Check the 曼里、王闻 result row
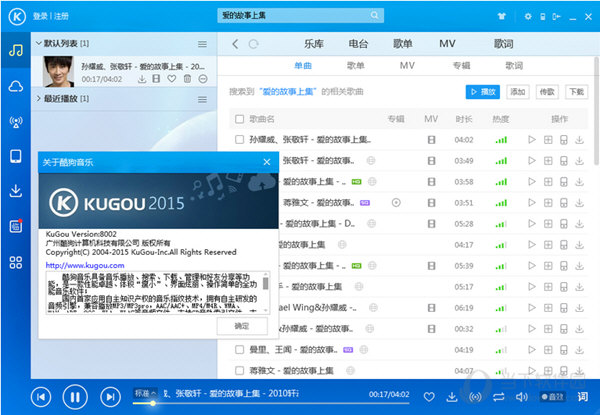 point(240,350)
